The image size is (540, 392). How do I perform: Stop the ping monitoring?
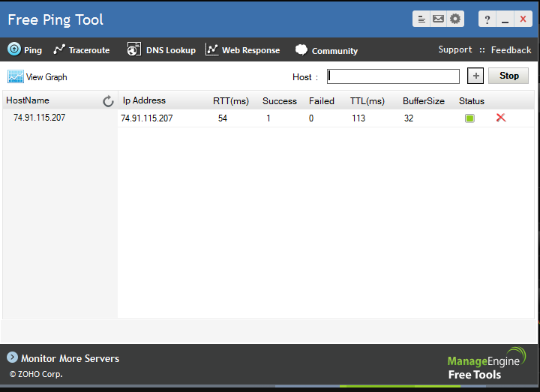pos(508,76)
